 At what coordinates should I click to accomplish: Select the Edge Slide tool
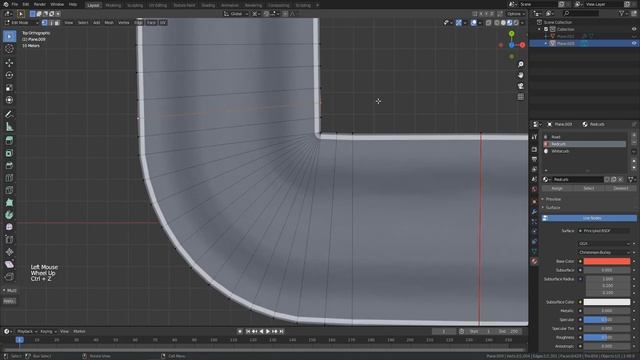(x=9, y=240)
